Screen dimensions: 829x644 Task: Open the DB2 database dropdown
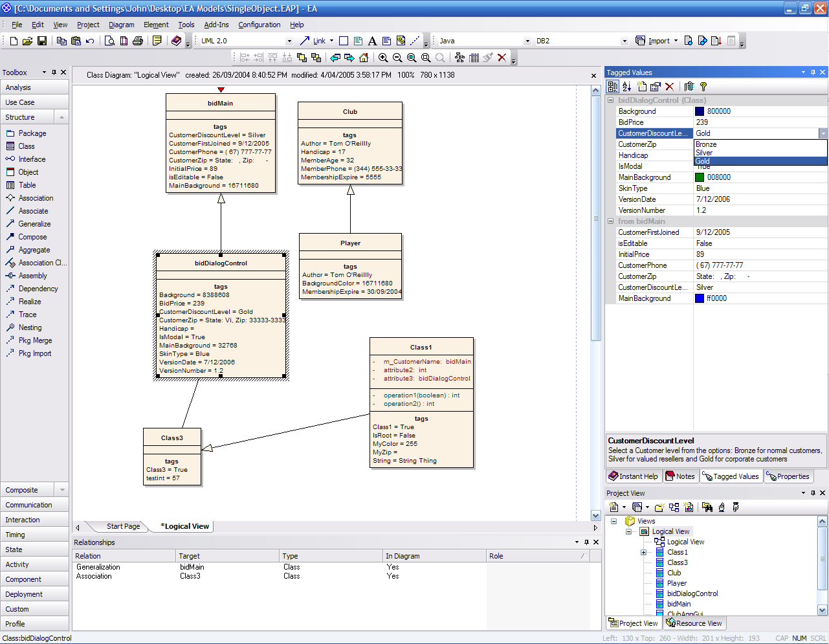(x=625, y=41)
